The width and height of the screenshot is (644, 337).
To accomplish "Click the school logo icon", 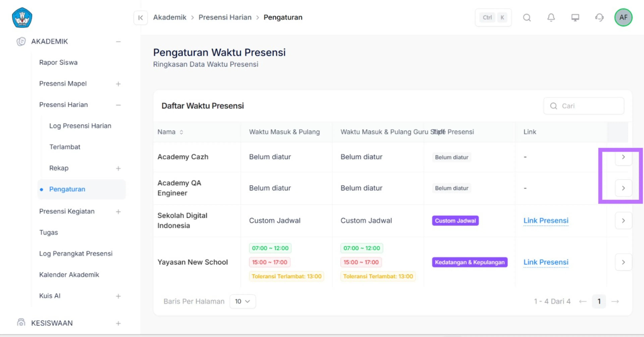I will (x=22, y=17).
